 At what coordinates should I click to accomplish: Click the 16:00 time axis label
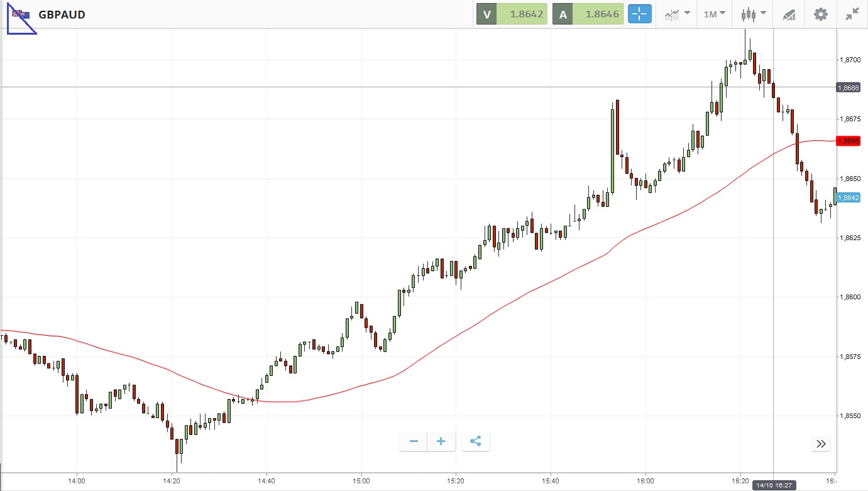point(646,481)
